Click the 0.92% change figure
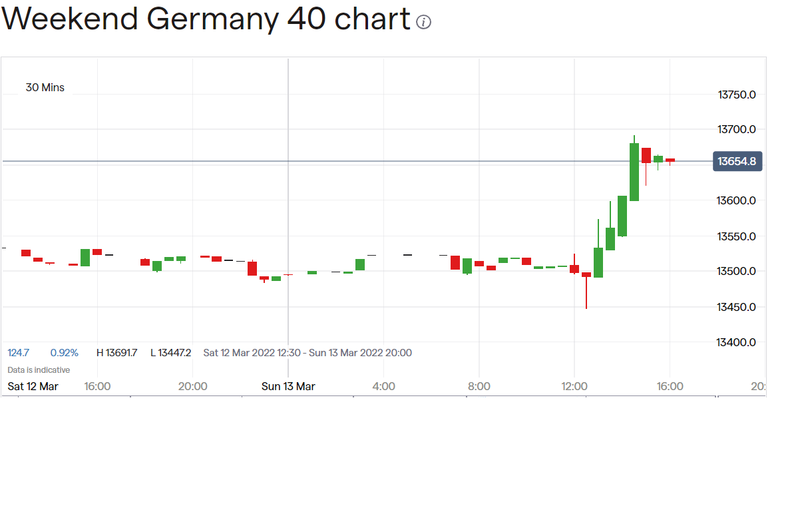 65,353
